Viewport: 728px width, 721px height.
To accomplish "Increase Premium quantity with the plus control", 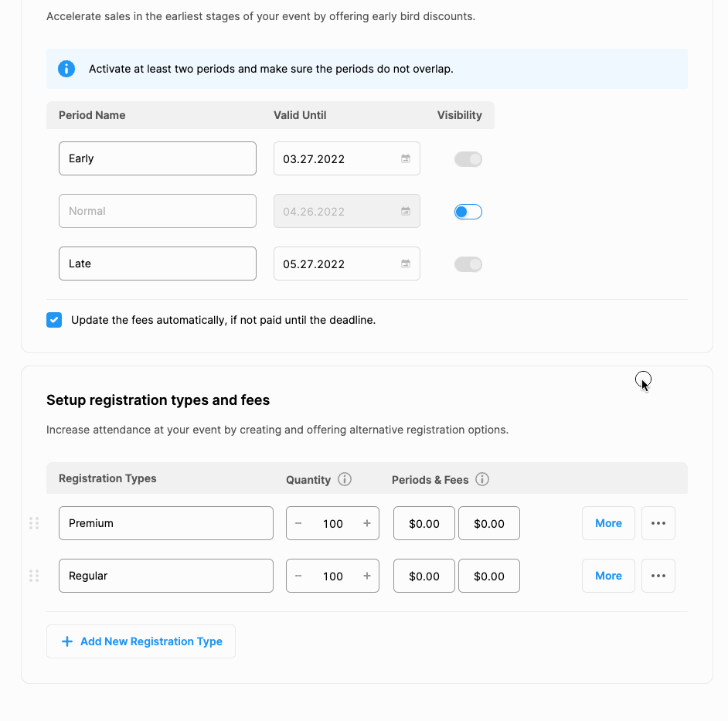I will coord(366,523).
